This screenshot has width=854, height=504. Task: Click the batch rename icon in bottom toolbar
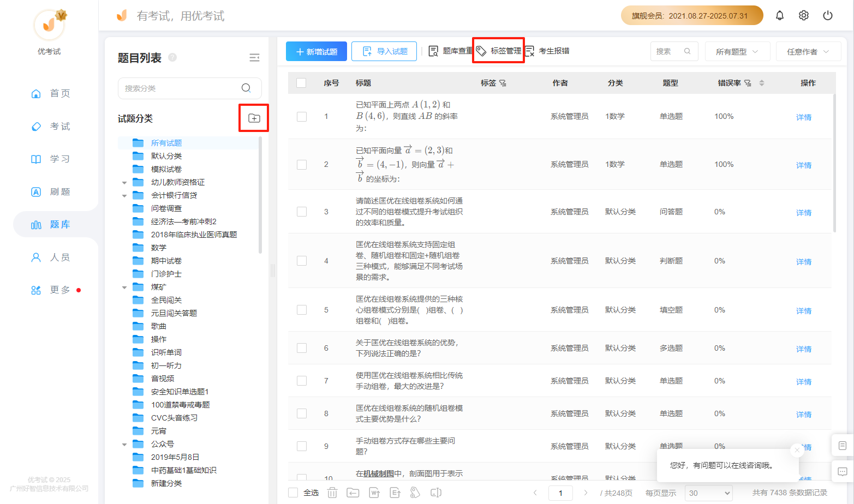(436, 493)
